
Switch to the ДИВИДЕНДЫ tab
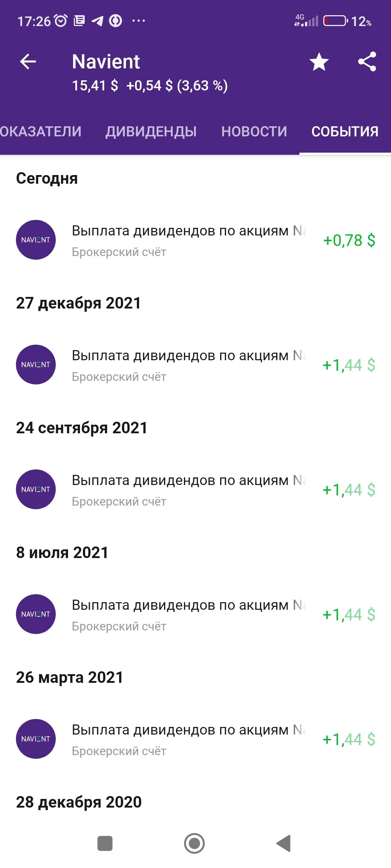pos(151,131)
